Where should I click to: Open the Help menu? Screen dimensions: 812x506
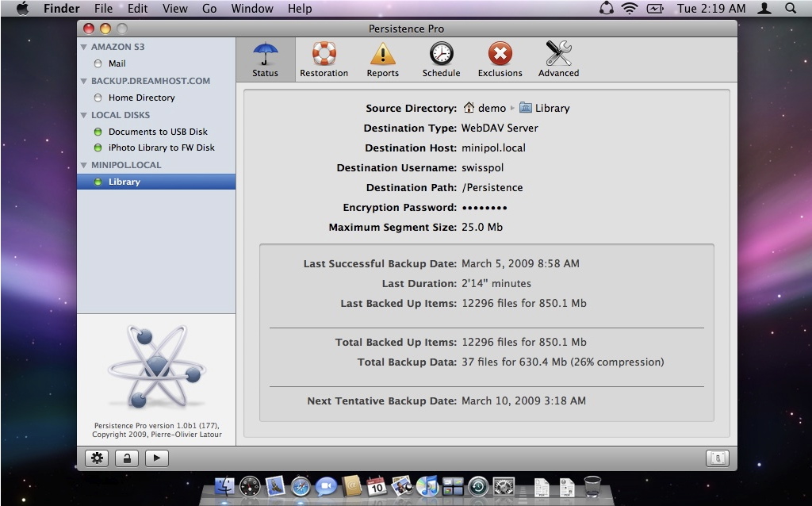click(x=300, y=8)
